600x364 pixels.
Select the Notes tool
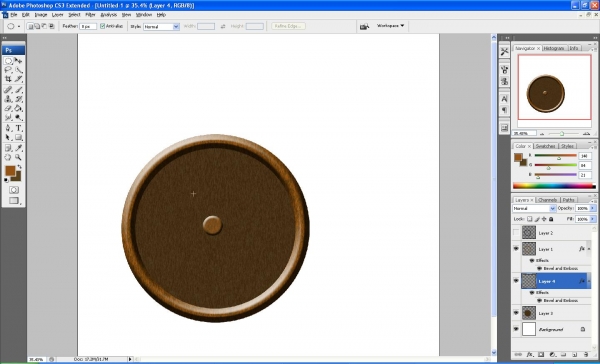click(8, 148)
